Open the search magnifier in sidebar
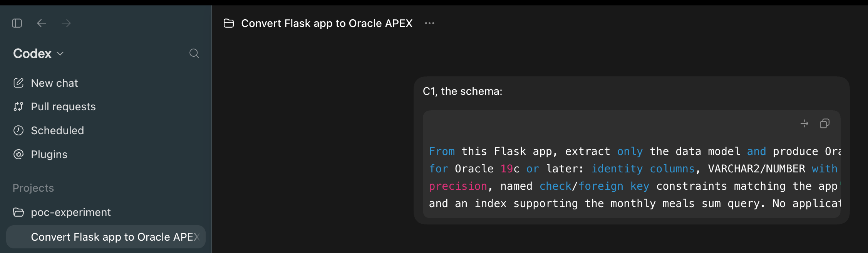The width and height of the screenshot is (868, 253). pyautogui.click(x=194, y=53)
